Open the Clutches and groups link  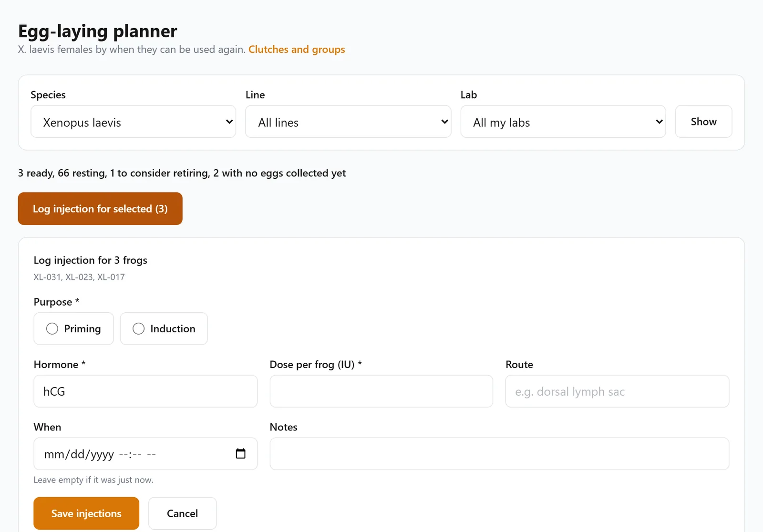[297, 50]
